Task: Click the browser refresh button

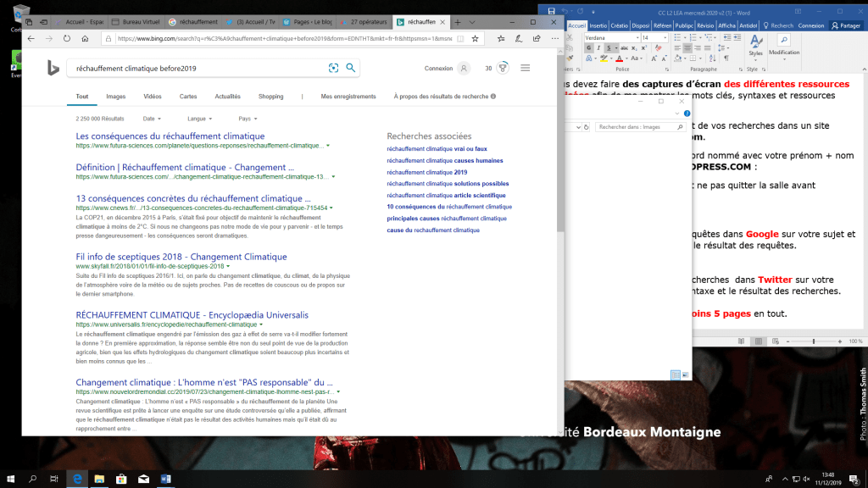Action: point(67,38)
